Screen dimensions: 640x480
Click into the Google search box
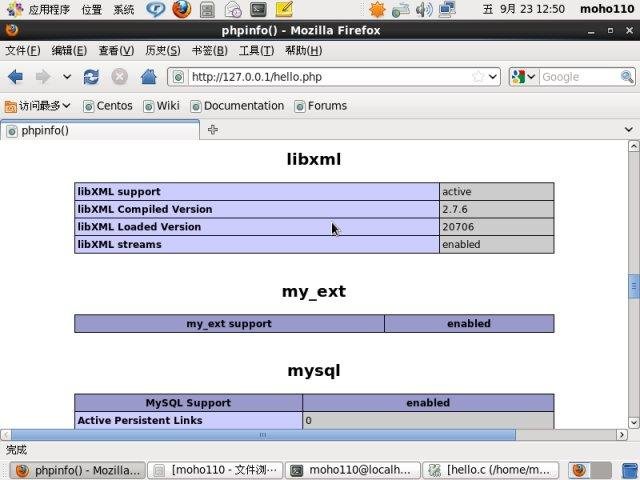(x=580, y=77)
